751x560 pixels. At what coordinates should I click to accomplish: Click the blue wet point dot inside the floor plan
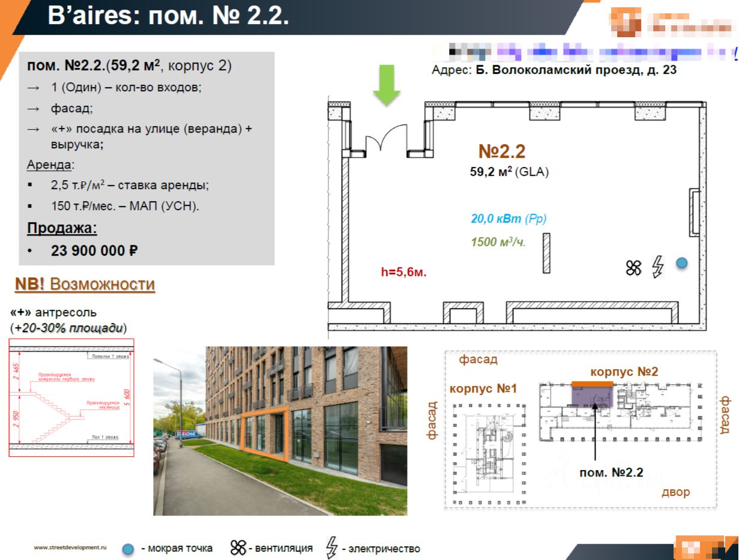[x=681, y=262]
